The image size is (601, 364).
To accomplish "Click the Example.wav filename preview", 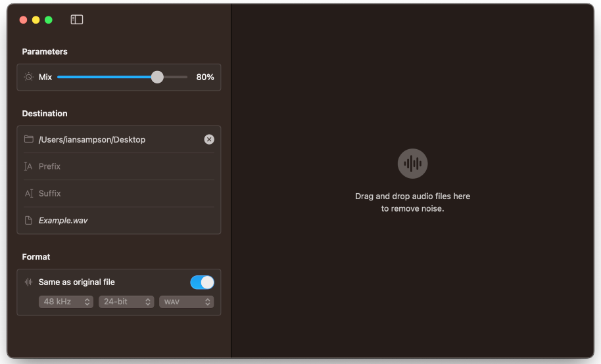I will coord(63,220).
